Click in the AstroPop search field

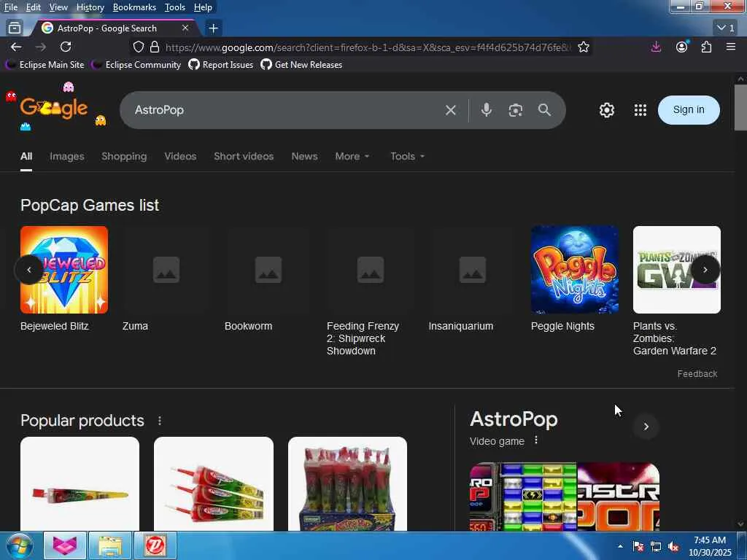pyautogui.click(x=286, y=110)
